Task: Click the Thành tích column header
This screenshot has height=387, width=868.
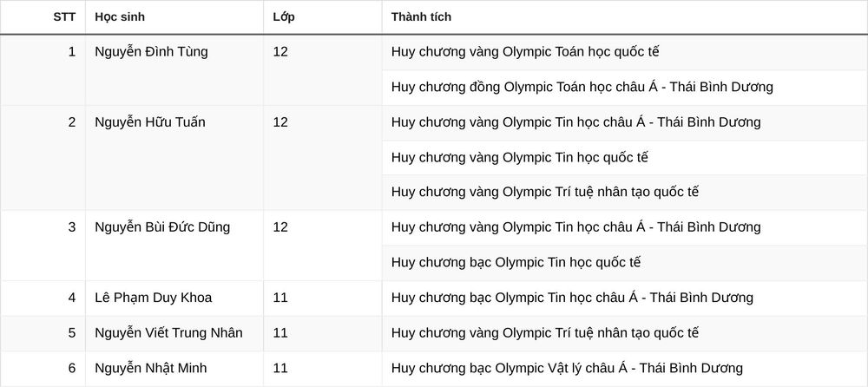Action: (x=421, y=17)
